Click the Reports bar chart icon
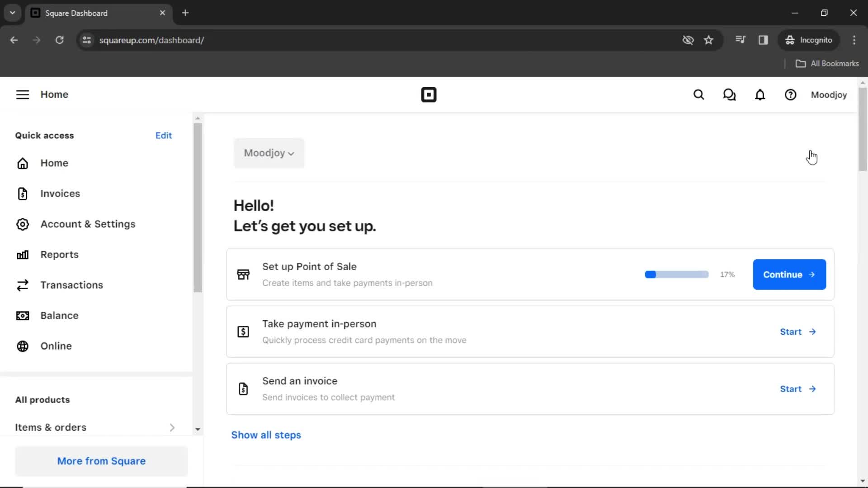This screenshot has height=488, width=868. [23, 255]
